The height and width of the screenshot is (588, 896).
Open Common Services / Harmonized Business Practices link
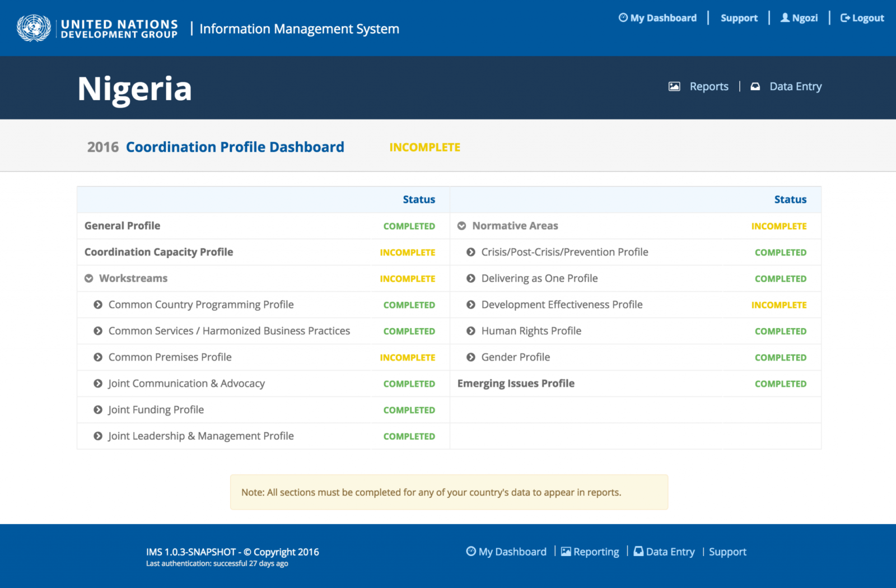point(229,331)
